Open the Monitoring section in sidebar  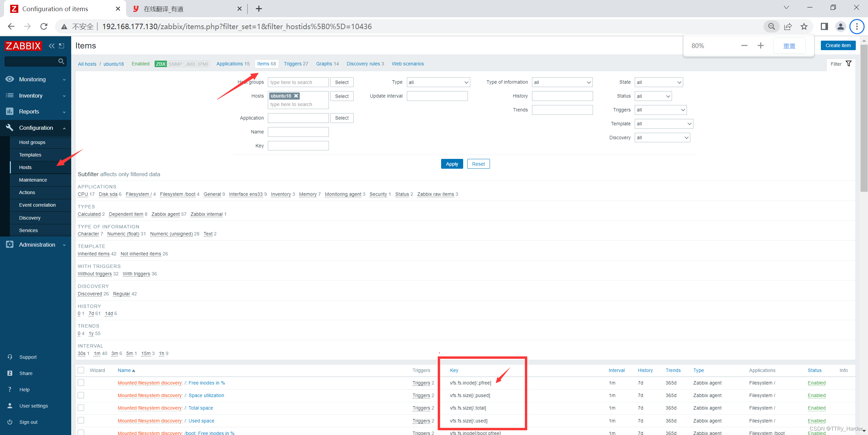click(33, 79)
